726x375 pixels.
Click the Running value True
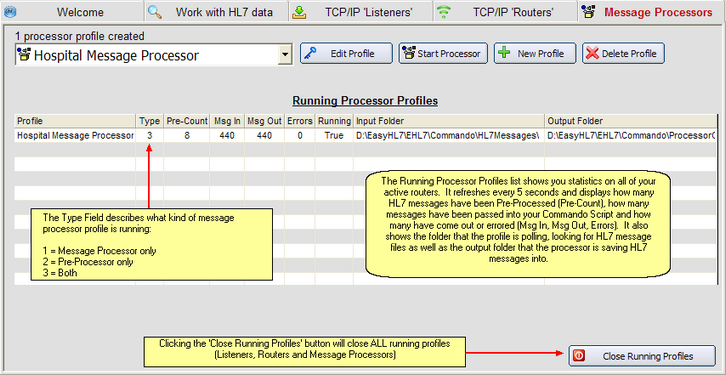[334, 136]
